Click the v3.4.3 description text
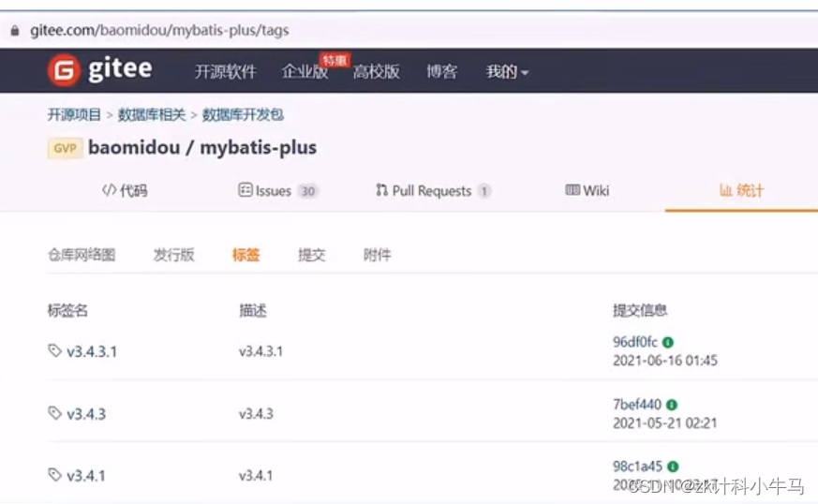The width and height of the screenshot is (818, 504). (256, 414)
